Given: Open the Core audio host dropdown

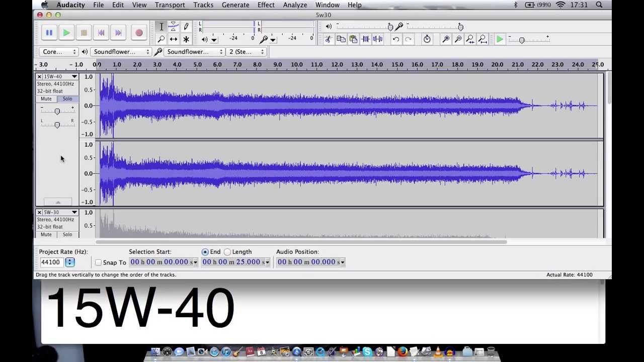Looking at the screenshot, I should click(59, 52).
